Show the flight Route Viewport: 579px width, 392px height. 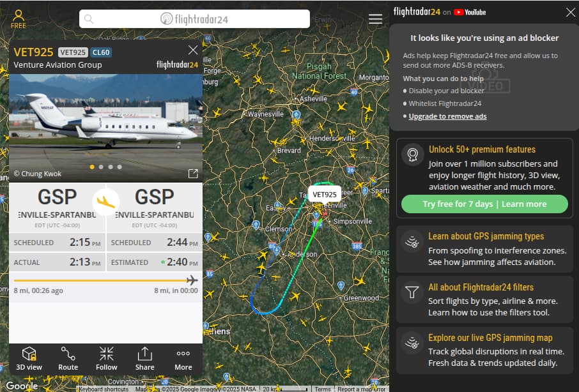(x=68, y=358)
